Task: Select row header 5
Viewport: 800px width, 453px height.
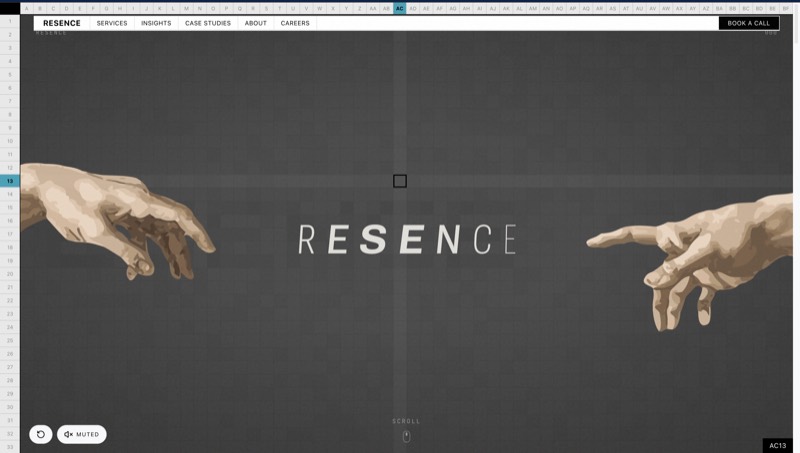Action: (x=10, y=74)
